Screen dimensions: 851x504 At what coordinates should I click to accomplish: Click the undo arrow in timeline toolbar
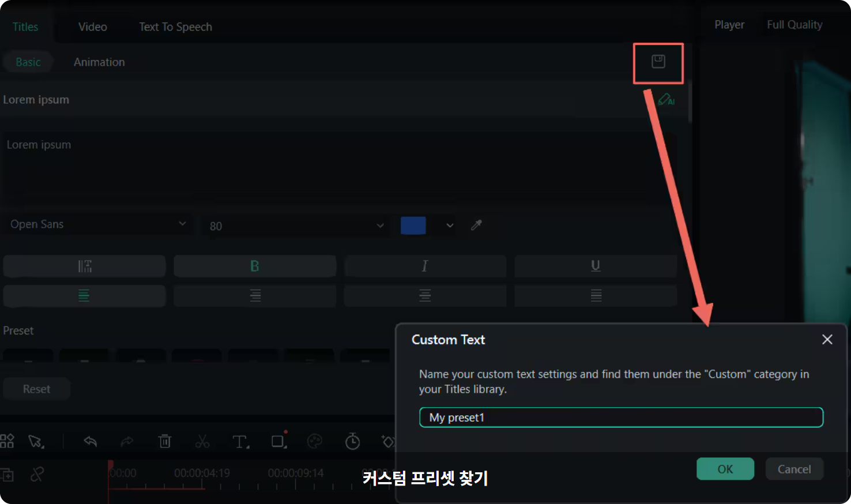tap(90, 442)
